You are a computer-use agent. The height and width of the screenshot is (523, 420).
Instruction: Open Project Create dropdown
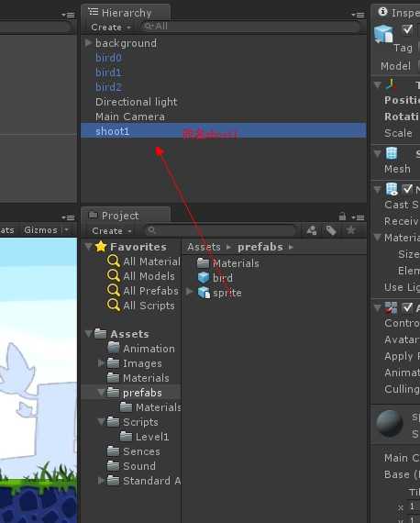tap(112, 231)
